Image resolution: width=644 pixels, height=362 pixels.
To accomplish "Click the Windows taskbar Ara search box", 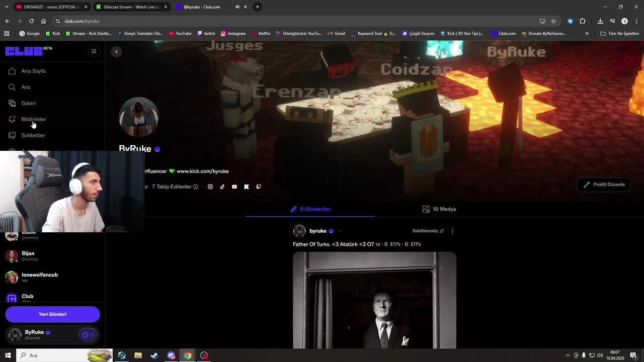I will (64, 355).
